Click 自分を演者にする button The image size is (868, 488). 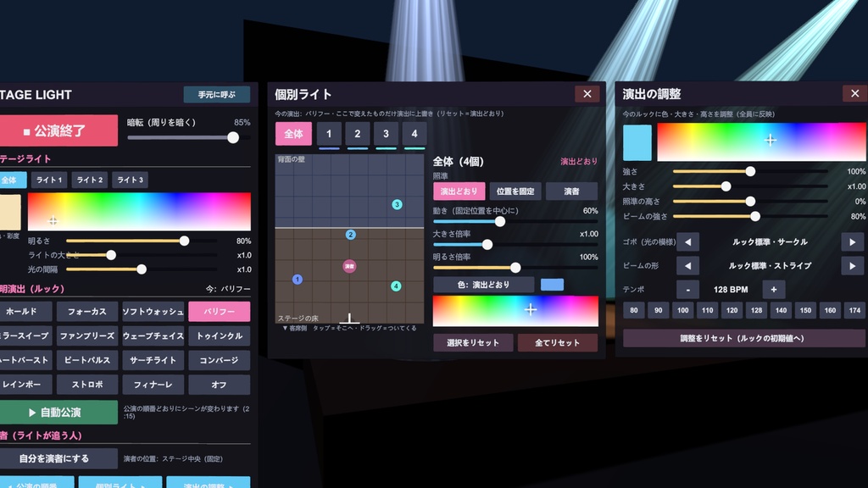pyautogui.click(x=58, y=458)
